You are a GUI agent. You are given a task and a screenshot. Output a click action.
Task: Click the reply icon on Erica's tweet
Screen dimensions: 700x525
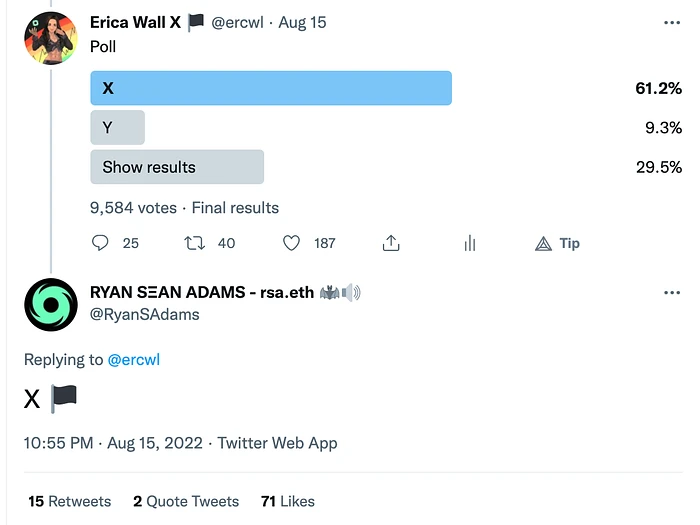(100, 243)
